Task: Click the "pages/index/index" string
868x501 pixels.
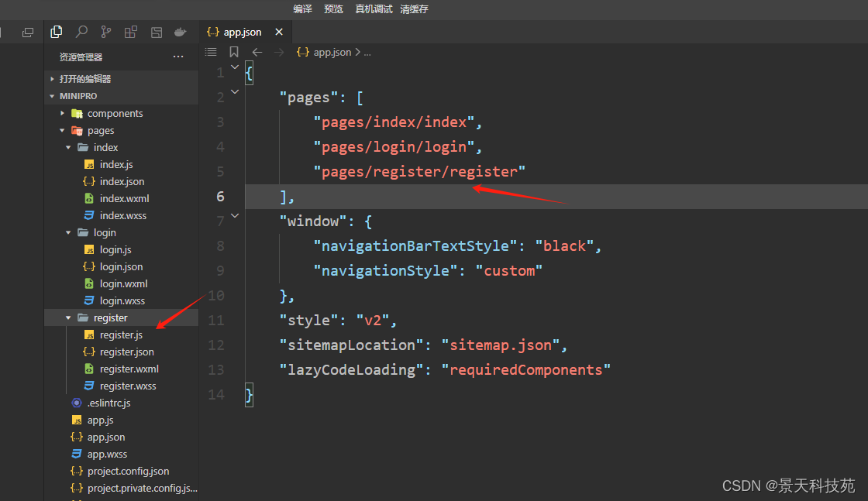Action: click(394, 122)
